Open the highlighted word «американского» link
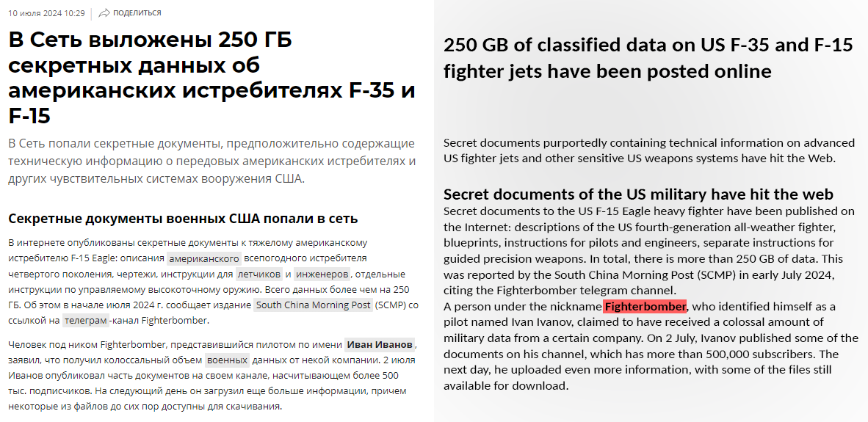This screenshot has height=422, width=868. (x=204, y=258)
